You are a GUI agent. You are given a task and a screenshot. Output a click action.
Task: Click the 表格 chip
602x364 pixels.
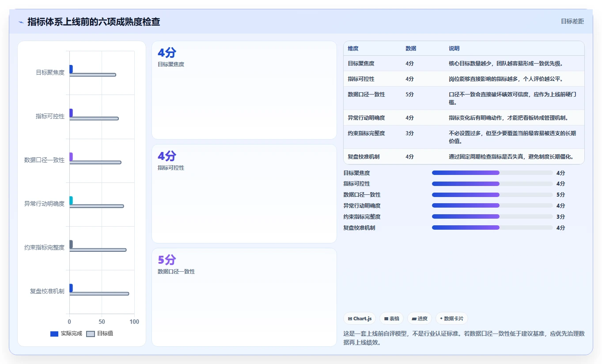(392, 318)
